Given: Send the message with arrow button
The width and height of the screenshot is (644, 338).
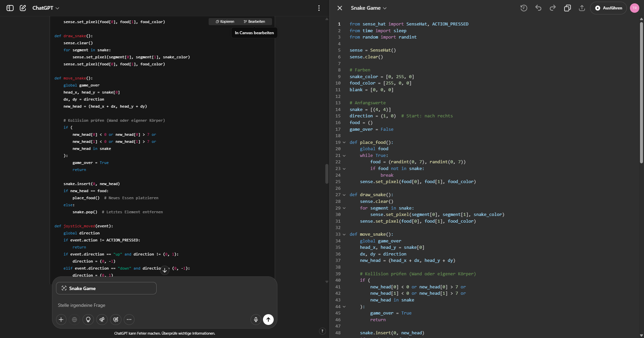Looking at the screenshot, I should point(268,320).
